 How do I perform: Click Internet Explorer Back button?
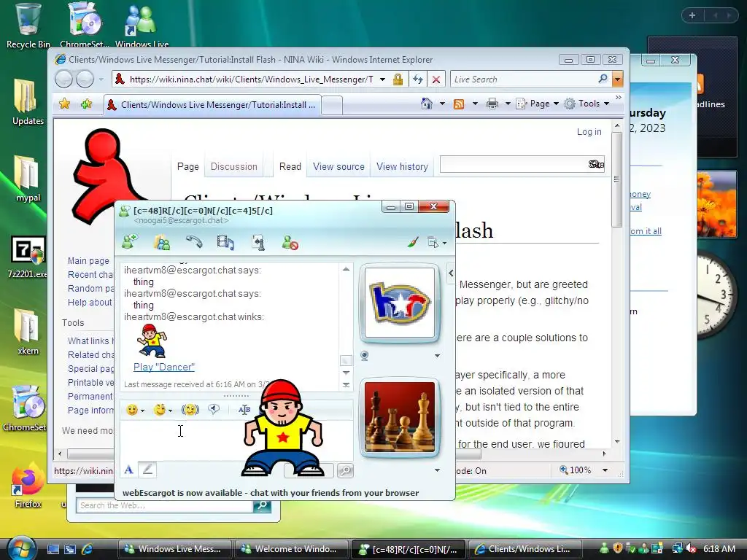coord(63,79)
